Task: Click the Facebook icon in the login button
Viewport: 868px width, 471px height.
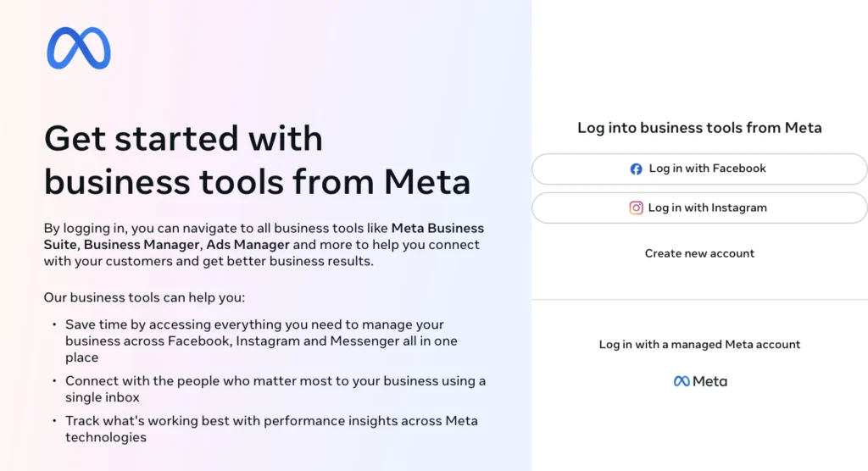Action: (x=637, y=169)
